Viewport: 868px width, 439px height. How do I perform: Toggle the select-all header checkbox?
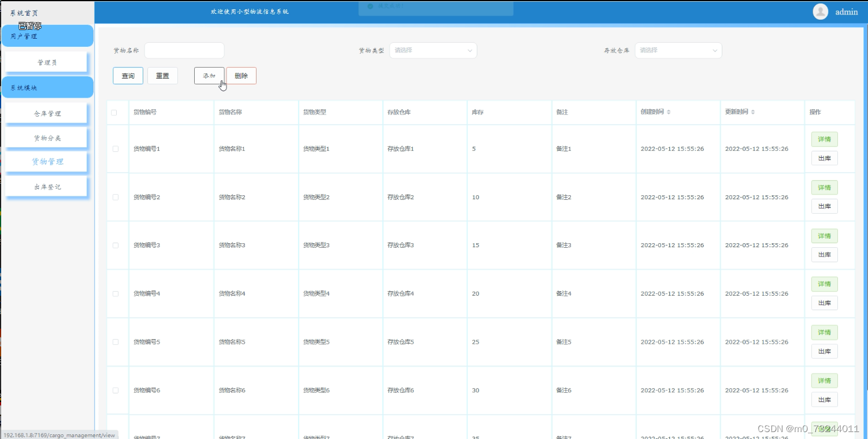pyautogui.click(x=114, y=113)
